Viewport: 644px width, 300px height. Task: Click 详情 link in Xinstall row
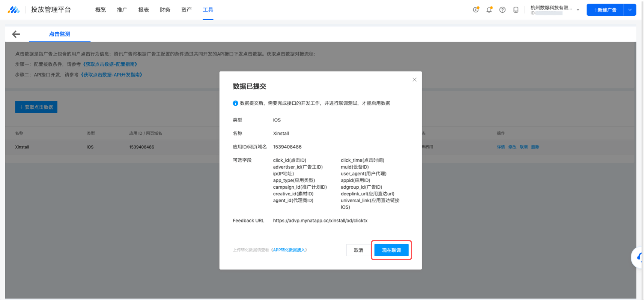pyautogui.click(x=501, y=147)
